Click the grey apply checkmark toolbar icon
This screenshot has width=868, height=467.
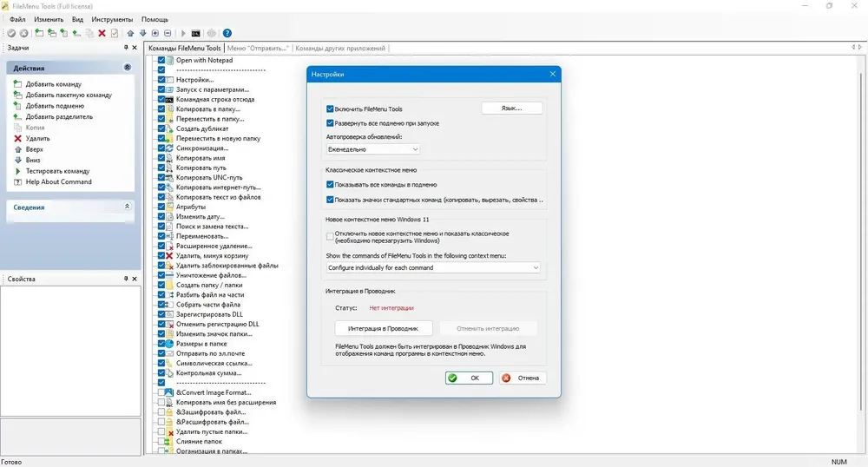pos(11,33)
